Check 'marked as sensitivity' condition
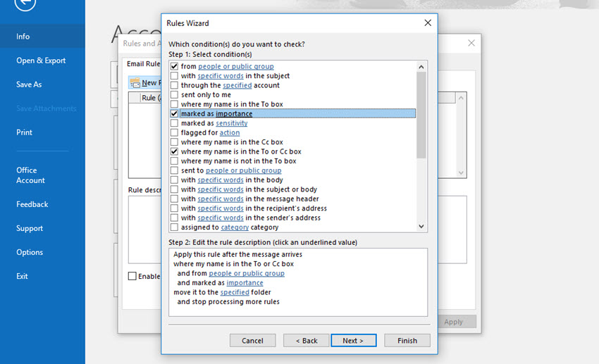 174,123
